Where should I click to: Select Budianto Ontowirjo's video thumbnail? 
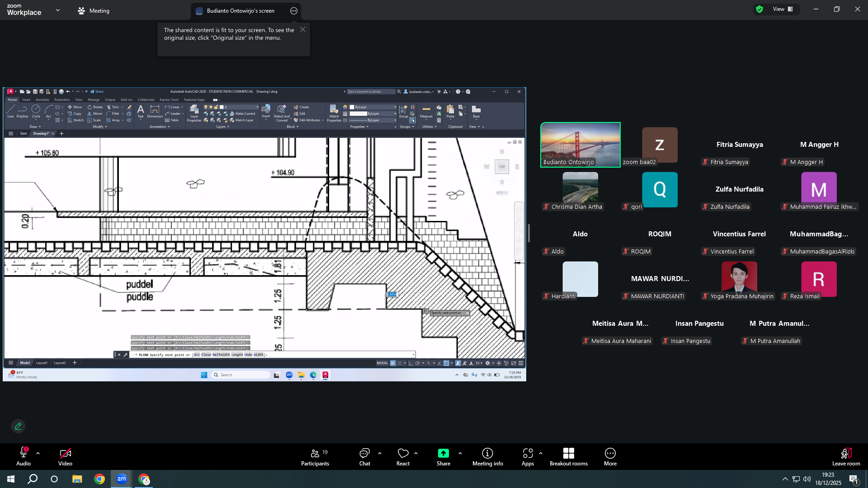pyautogui.click(x=580, y=145)
